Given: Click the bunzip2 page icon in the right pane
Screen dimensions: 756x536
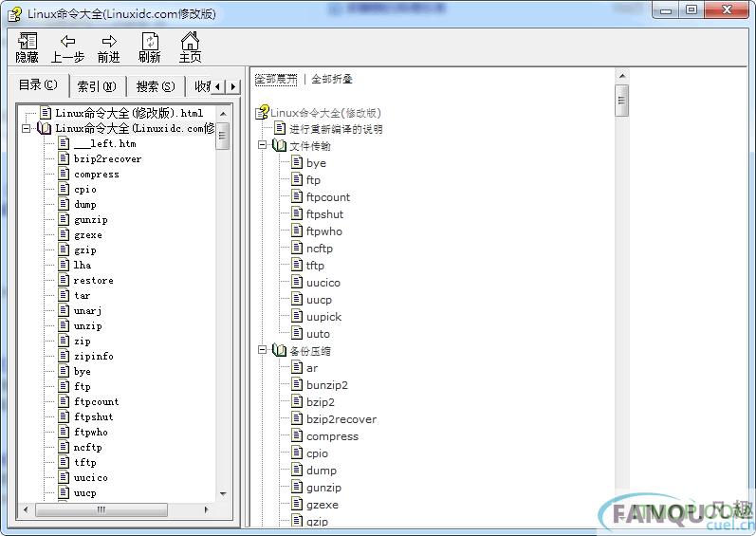Looking at the screenshot, I should coord(298,384).
